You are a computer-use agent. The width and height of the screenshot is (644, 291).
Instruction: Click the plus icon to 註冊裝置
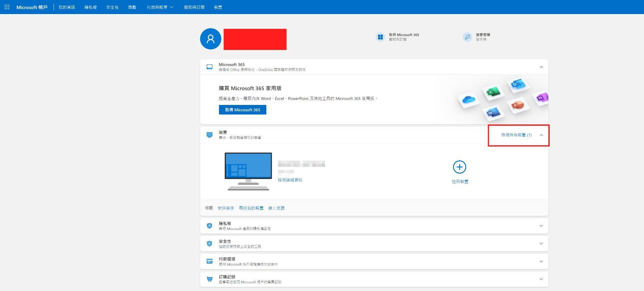click(459, 167)
